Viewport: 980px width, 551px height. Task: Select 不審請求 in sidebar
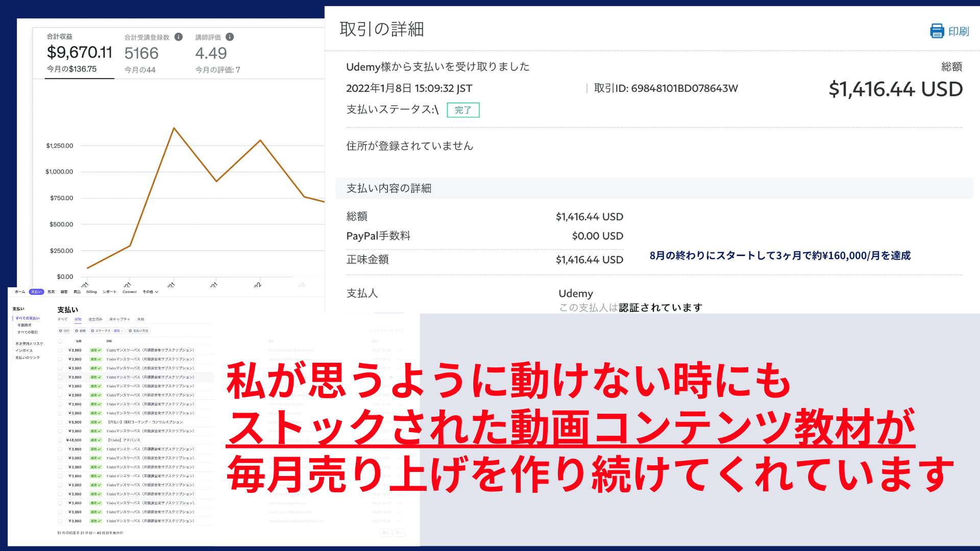[x=24, y=325]
